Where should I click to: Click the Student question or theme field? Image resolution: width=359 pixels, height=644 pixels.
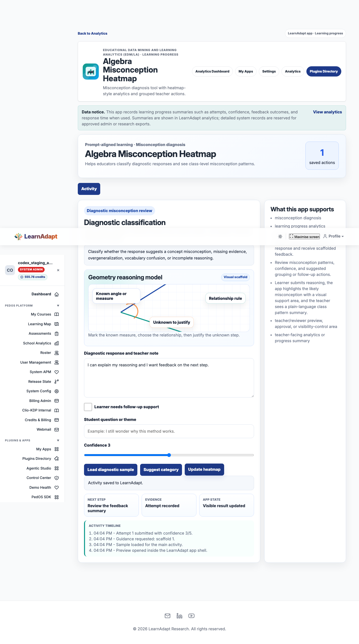(169, 431)
